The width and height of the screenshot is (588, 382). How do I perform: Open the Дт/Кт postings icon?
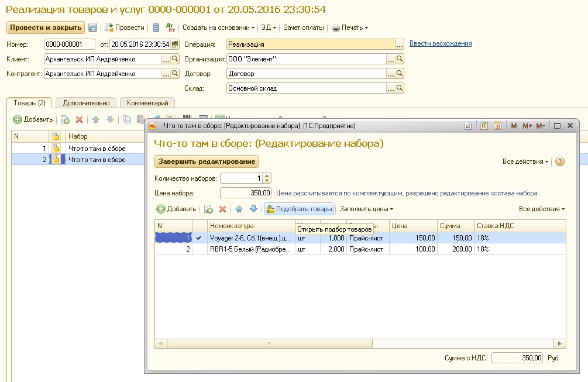170,27
